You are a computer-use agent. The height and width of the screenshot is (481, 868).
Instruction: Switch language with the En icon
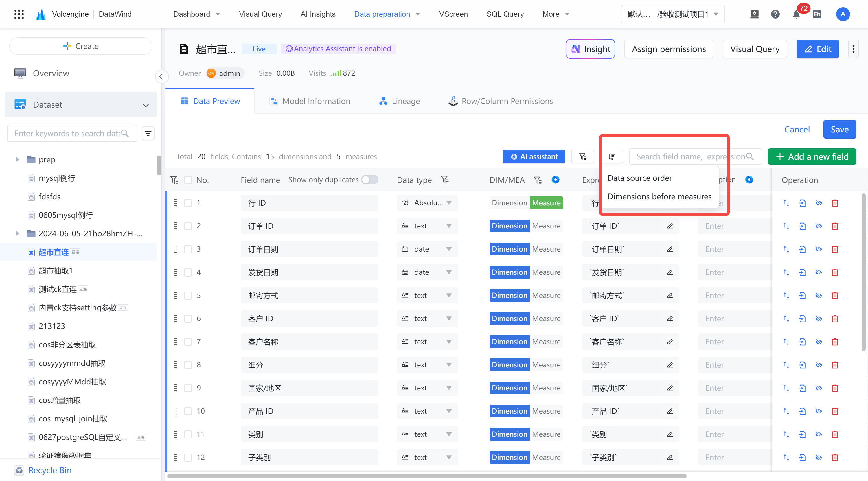(817, 14)
